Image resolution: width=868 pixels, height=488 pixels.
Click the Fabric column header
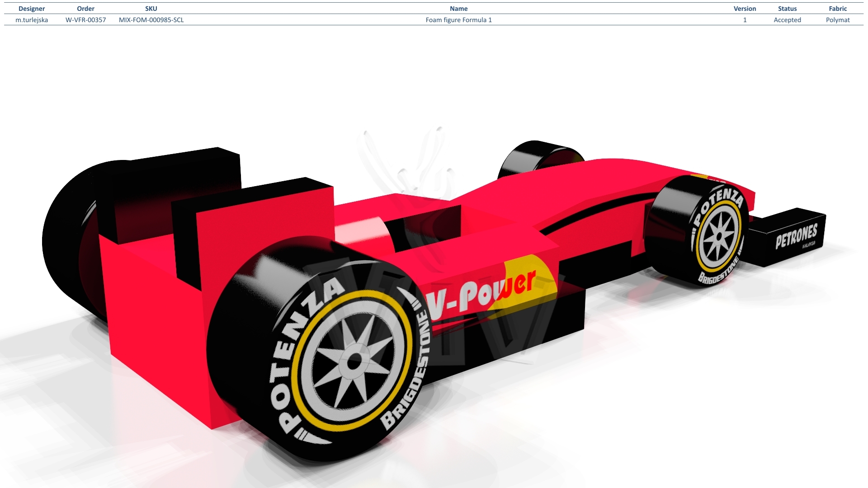pos(838,9)
